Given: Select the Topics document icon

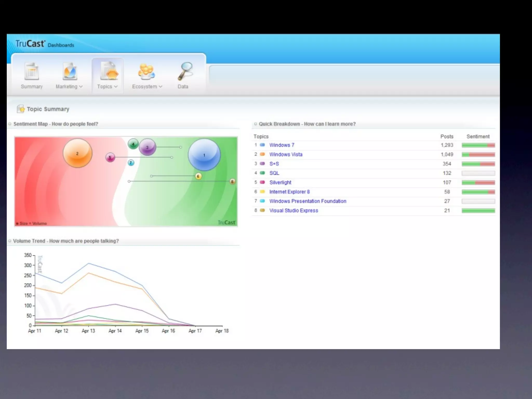Looking at the screenshot, I should (x=109, y=71).
